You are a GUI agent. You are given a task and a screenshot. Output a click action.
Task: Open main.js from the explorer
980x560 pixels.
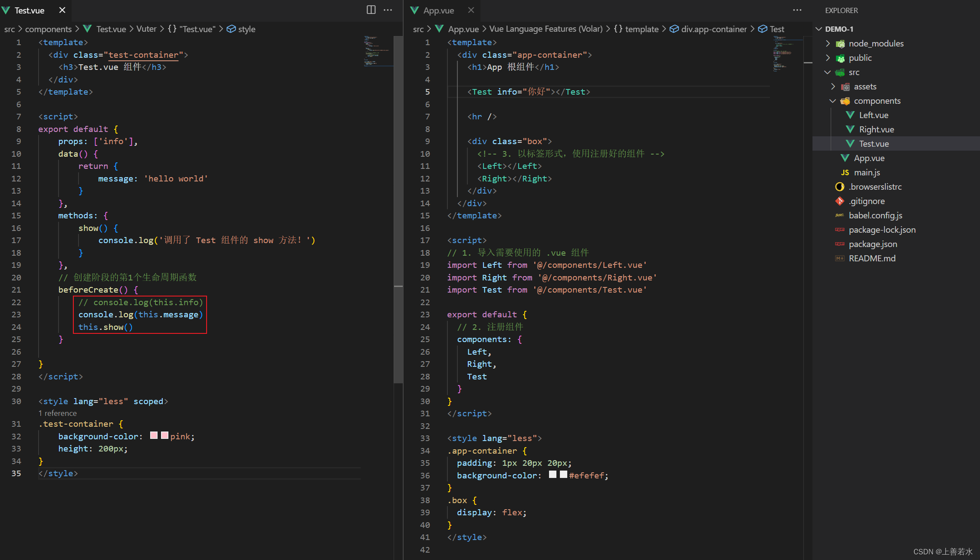[867, 172]
